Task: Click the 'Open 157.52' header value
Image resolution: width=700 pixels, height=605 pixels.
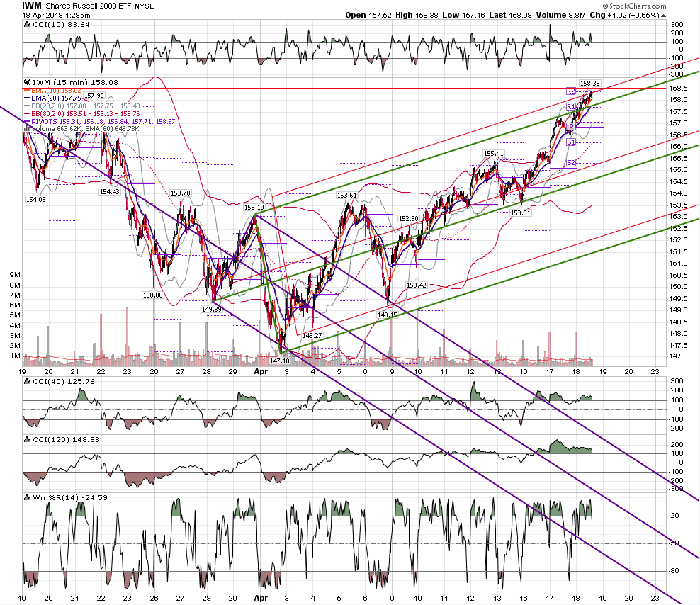Action: pyautogui.click(x=368, y=15)
